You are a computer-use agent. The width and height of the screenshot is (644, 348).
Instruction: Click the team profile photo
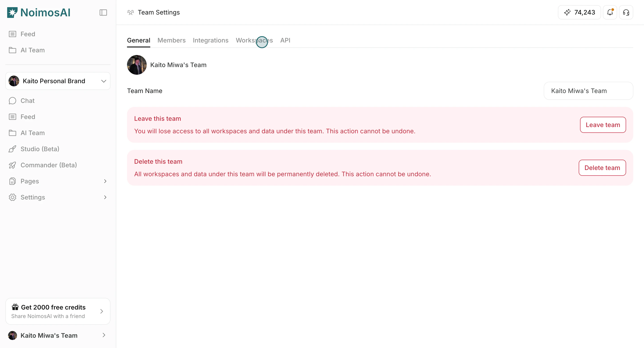[x=137, y=65]
